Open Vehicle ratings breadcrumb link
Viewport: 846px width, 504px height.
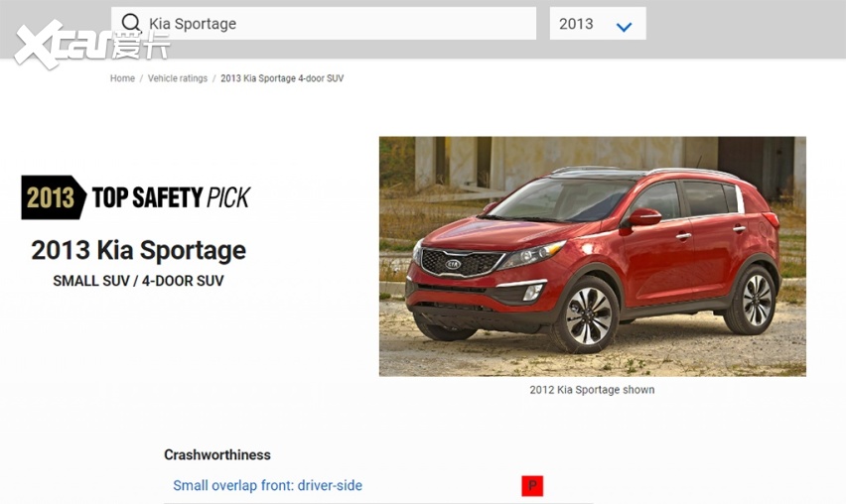[x=178, y=78]
